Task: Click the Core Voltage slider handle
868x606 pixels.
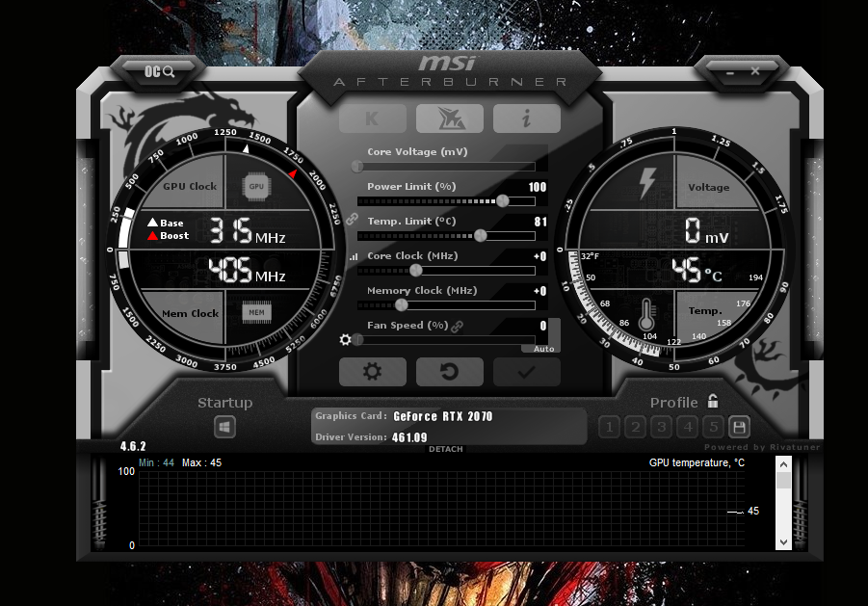Action: (x=357, y=166)
